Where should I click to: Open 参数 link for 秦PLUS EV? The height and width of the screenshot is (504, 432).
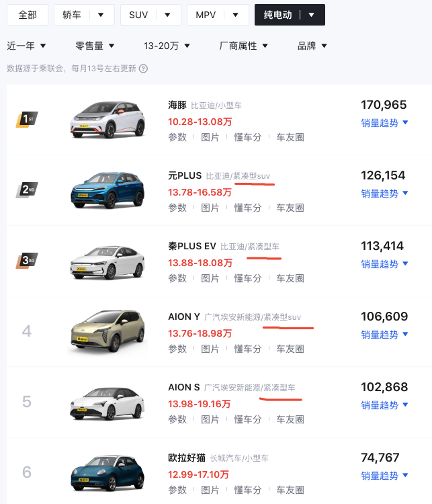pyautogui.click(x=177, y=278)
